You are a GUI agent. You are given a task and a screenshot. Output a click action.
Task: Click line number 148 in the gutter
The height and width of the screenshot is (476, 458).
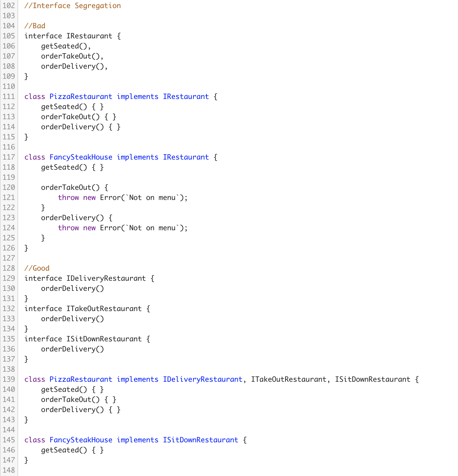9,470
